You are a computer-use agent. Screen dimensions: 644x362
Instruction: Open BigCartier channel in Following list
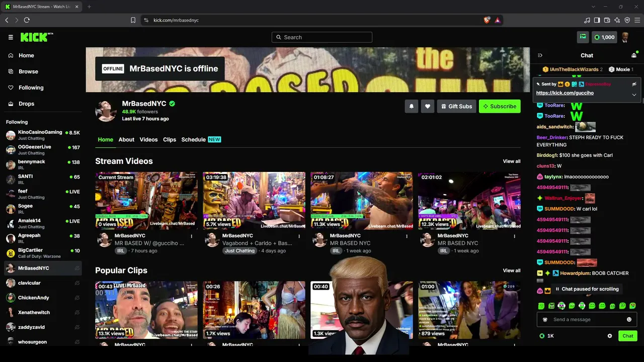click(42, 253)
